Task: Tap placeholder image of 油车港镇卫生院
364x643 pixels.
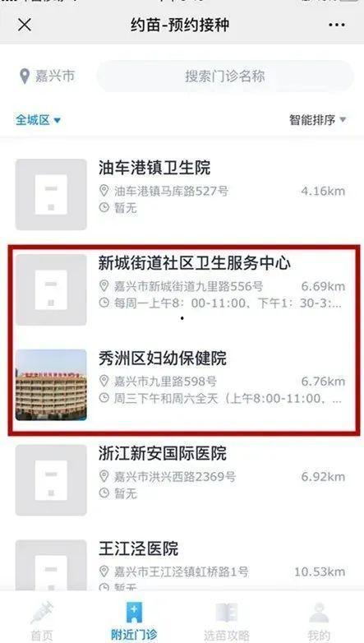Action: (x=51, y=194)
